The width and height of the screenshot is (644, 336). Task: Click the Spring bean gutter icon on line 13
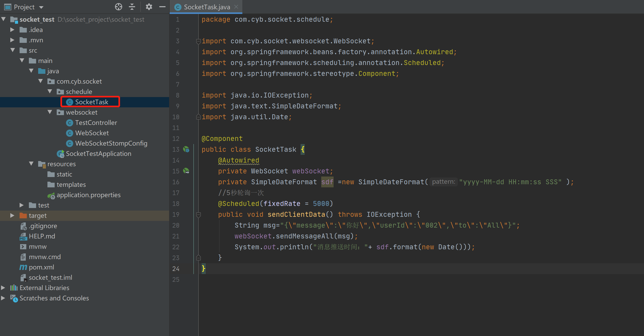(x=186, y=149)
